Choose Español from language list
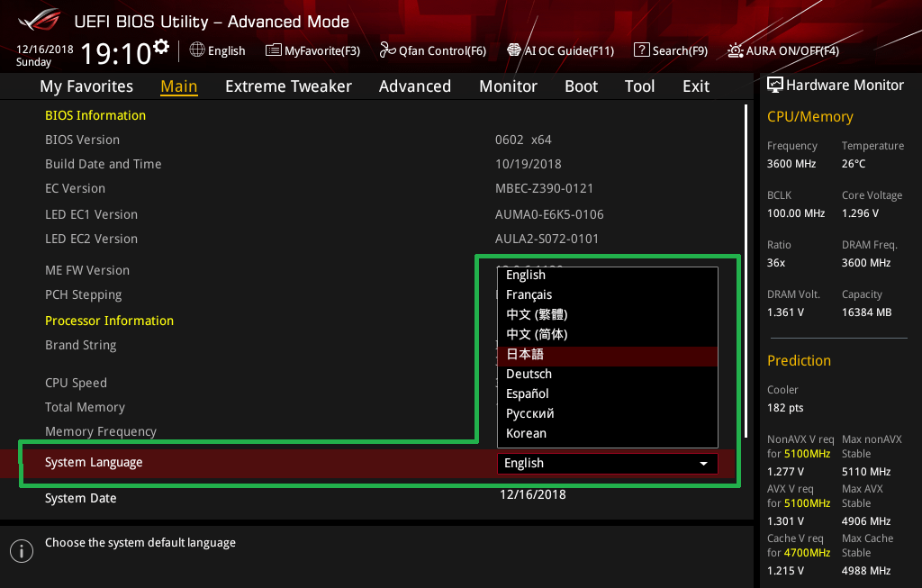Image resolution: width=922 pixels, height=588 pixels. pyautogui.click(x=608, y=394)
